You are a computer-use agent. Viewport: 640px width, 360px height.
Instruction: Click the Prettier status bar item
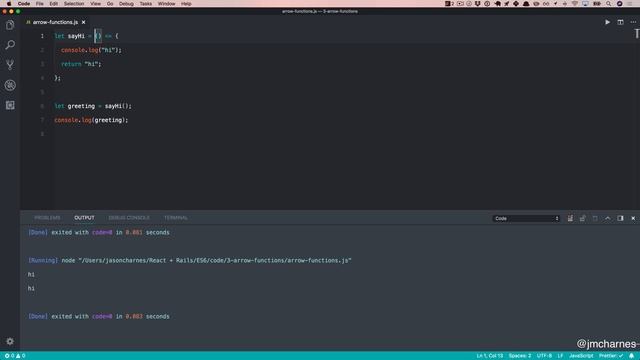tap(611, 356)
